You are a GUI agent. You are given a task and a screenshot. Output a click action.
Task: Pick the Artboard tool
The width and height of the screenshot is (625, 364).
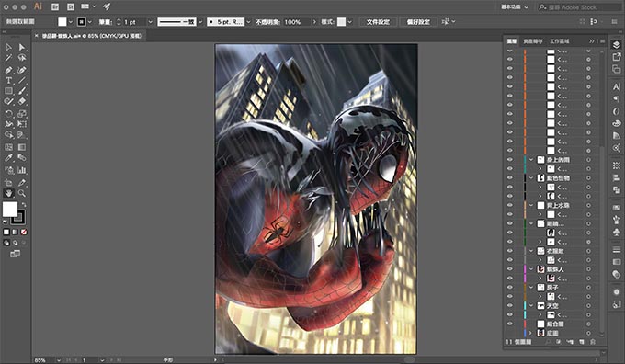pyautogui.click(x=9, y=183)
